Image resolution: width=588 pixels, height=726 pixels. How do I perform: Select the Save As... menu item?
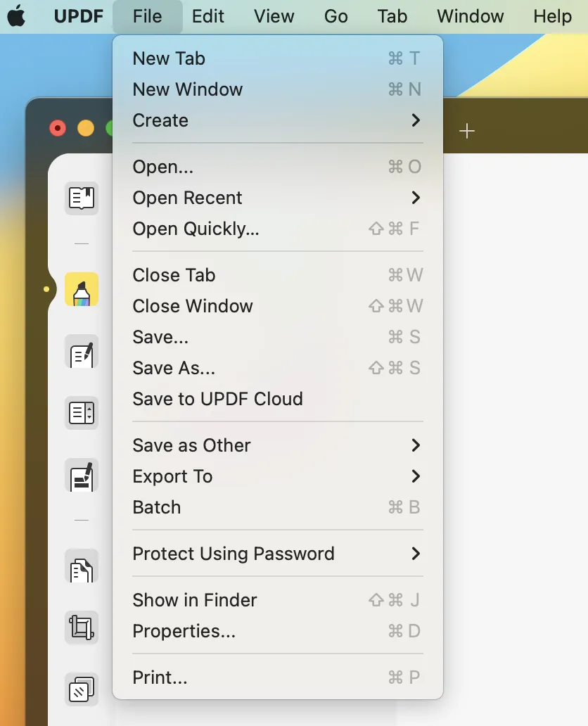pos(278,368)
